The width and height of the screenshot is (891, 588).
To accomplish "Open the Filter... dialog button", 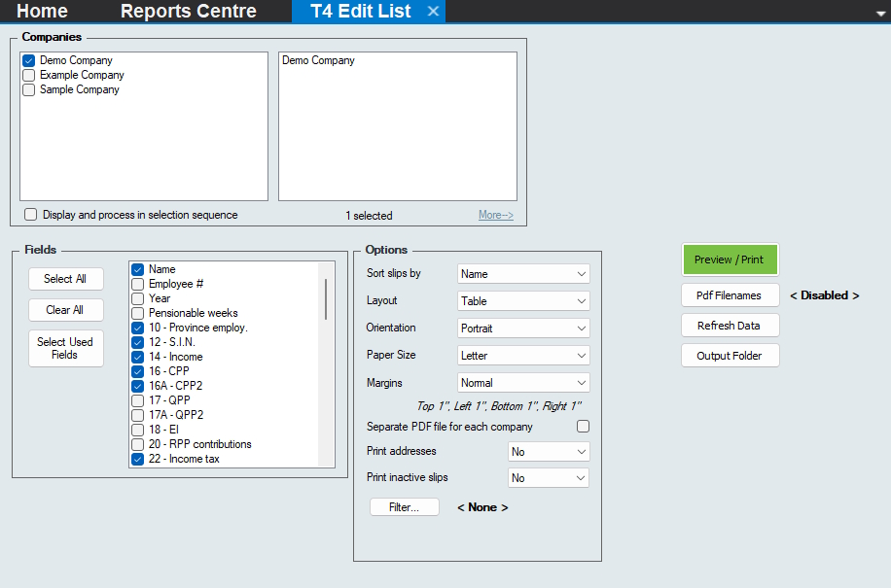I will (x=404, y=507).
